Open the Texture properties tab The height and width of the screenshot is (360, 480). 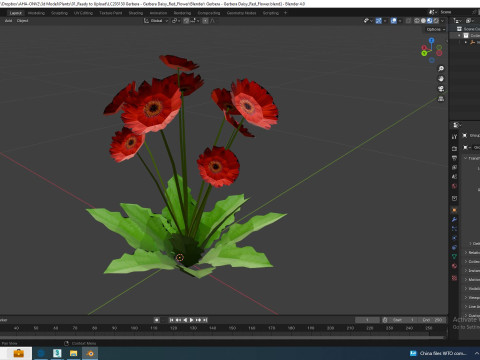454,278
